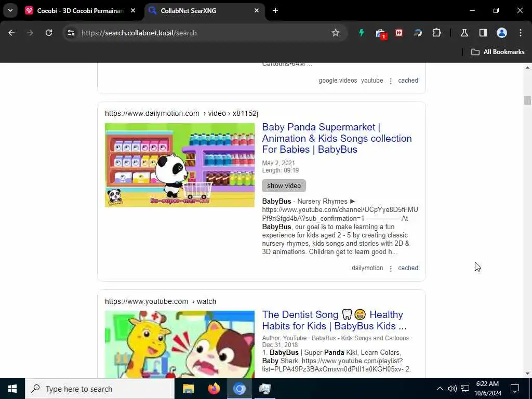The image size is (532, 399).
Task: Expand three-dot options beside youtube label
Action: [x=391, y=81]
